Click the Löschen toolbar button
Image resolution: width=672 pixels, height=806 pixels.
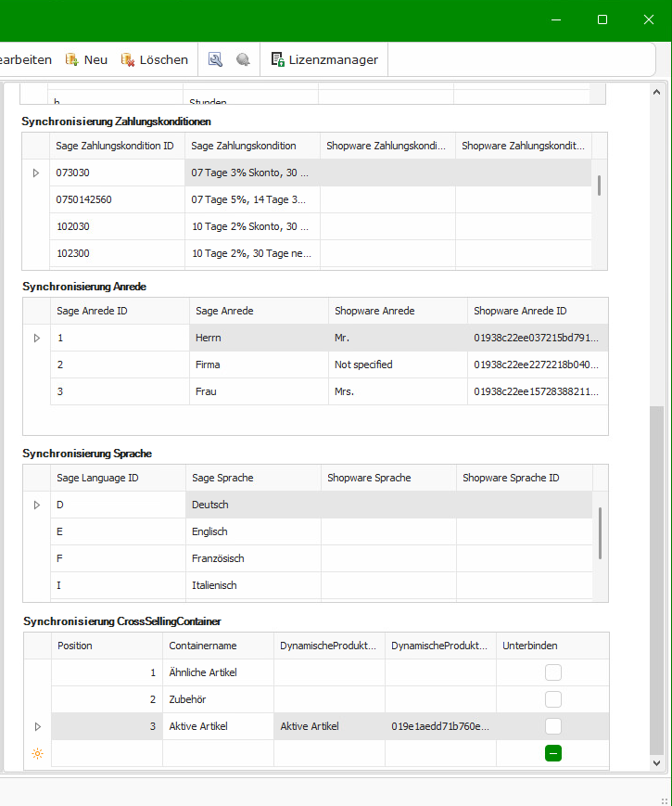[x=154, y=59]
